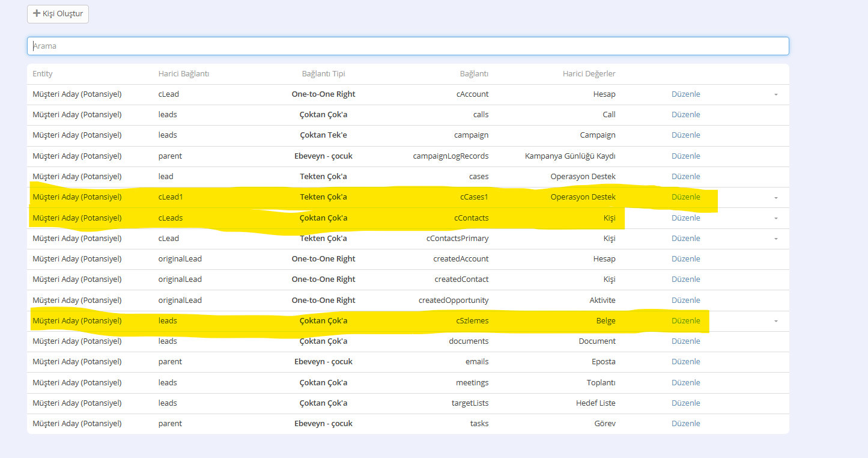Image resolution: width=868 pixels, height=458 pixels.
Task: Click the cLead1 foreign link cell
Action: 170,197
